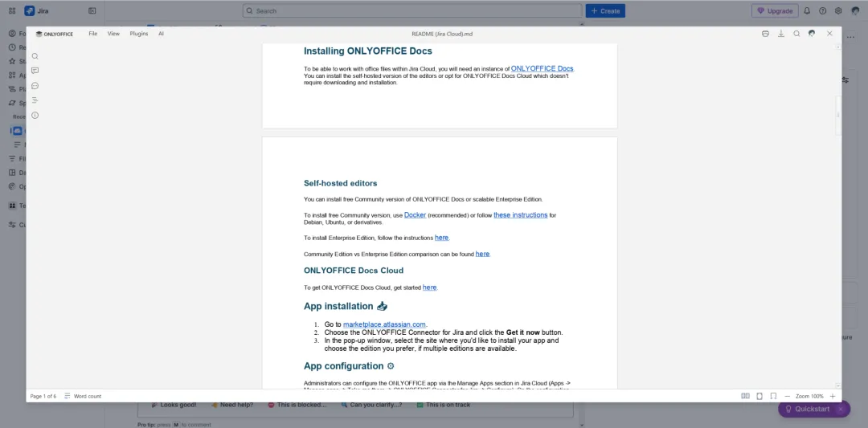This screenshot has width=868, height=428.
Task: Click the Jira Create button
Action: [x=605, y=10]
